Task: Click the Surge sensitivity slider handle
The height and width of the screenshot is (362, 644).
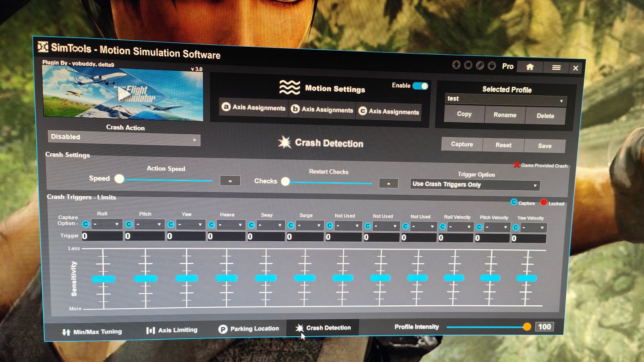Action: coord(305,278)
